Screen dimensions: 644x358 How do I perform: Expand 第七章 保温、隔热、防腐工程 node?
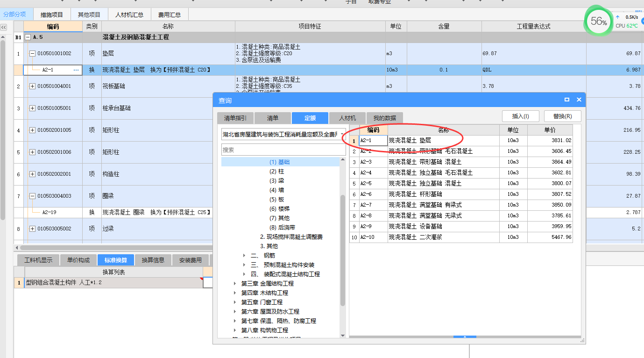pyautogui.click(x=235, y=321)
